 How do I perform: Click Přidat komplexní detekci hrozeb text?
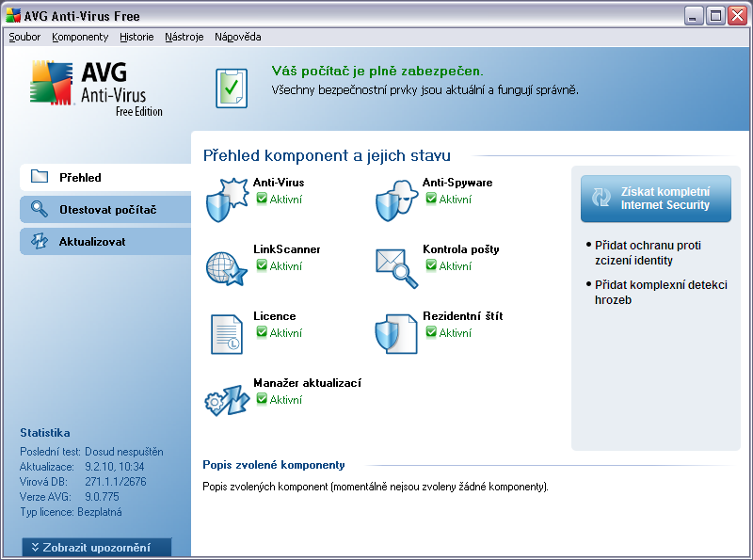pos(661,292)
